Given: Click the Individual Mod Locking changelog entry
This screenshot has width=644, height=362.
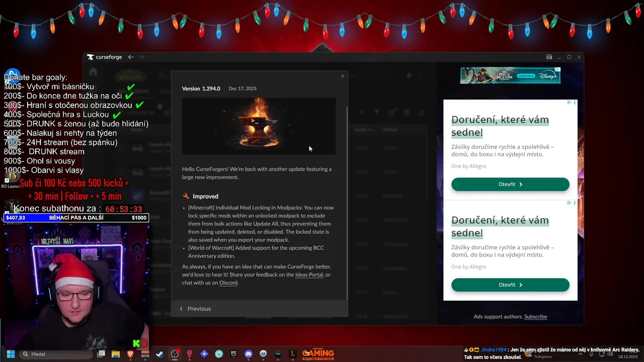Looking at the screenshot, I should [x=260, y=224].
